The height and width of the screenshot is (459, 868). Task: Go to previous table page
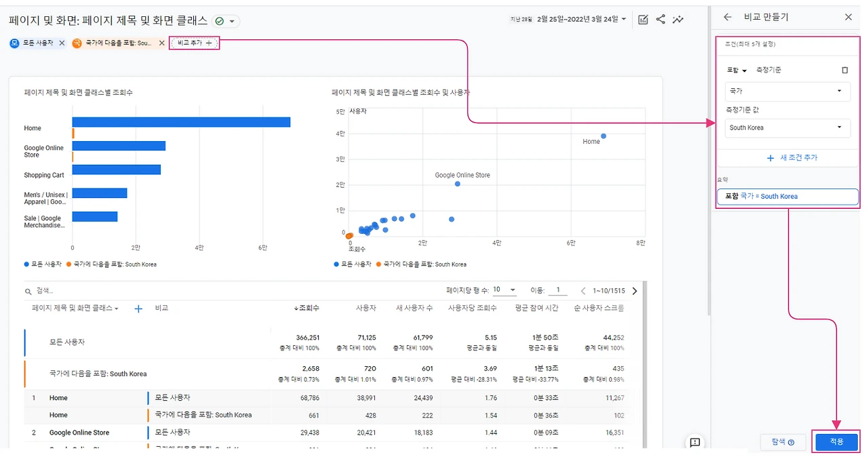pyautogui.click(x=583, y=291)
